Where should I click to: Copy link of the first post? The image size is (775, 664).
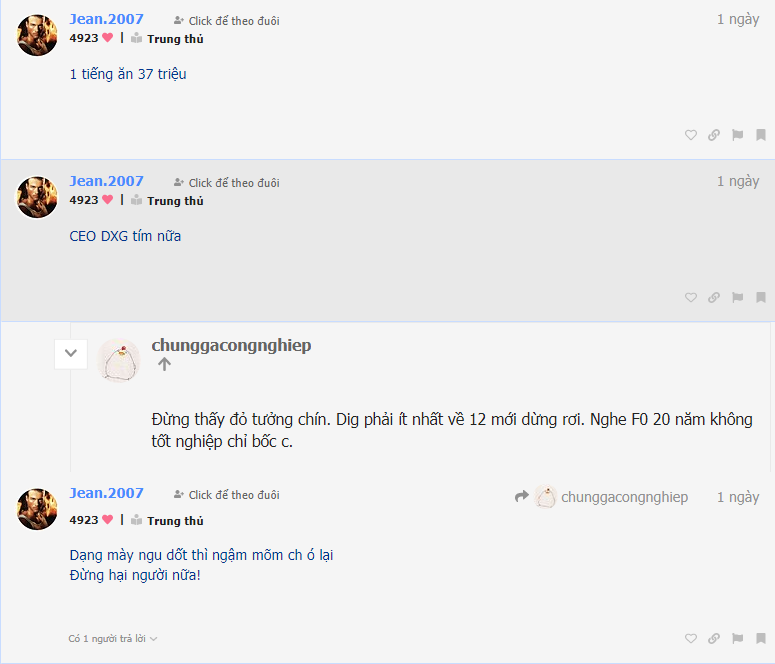tap(714, 135)
